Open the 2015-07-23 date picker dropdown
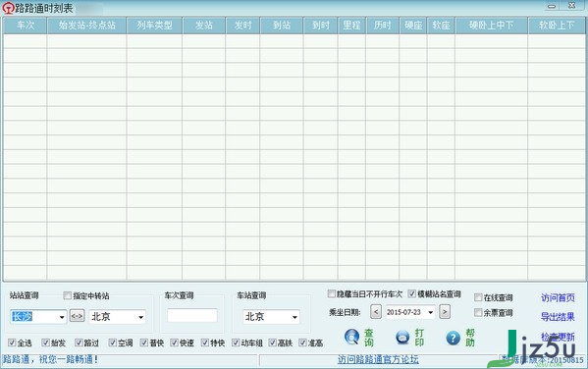The height and width of the screenshot is (369, 588). point(431,312)
